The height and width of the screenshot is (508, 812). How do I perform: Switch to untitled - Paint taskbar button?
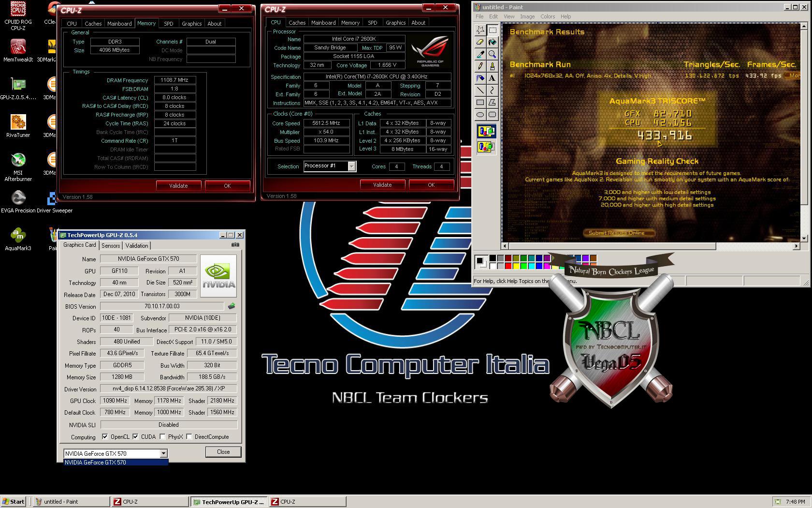(71, 502)
